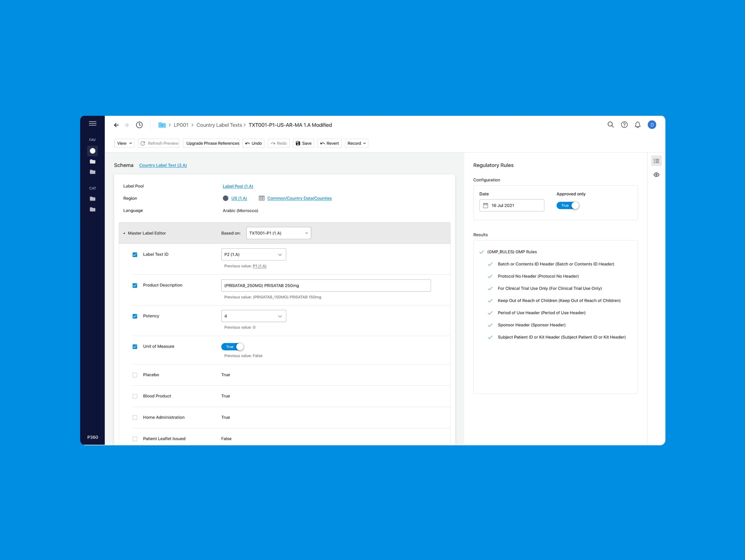Click the back arrow navigation icon
Image resolution: width=745 pixels, height=560 pixels.
coord(116,125)
